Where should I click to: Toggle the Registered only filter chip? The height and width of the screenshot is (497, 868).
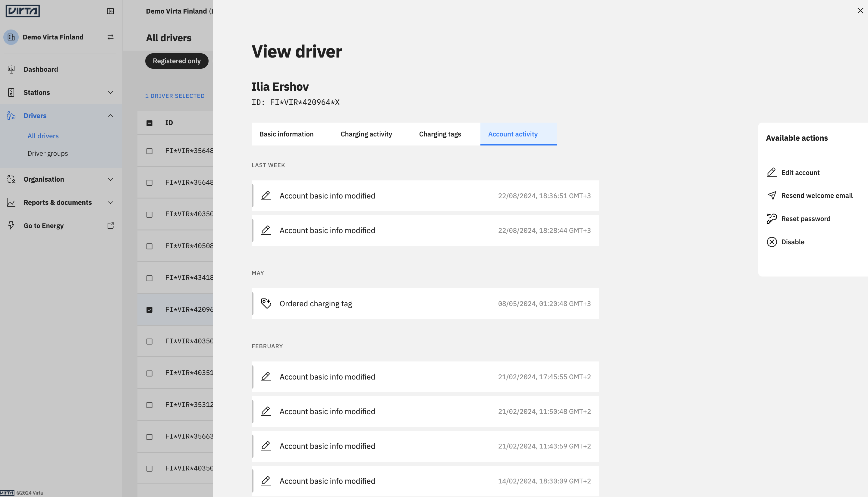[x=177, y=61]
